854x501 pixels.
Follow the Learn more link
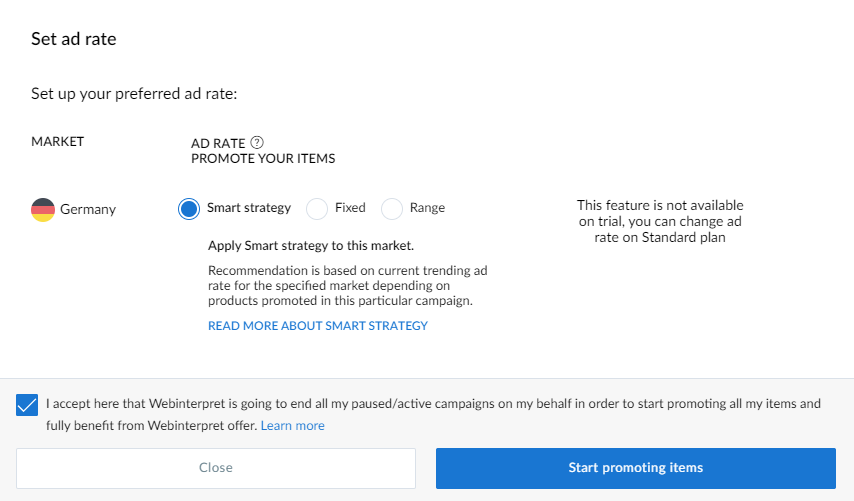pyautogui.click(x=292, y=425)
